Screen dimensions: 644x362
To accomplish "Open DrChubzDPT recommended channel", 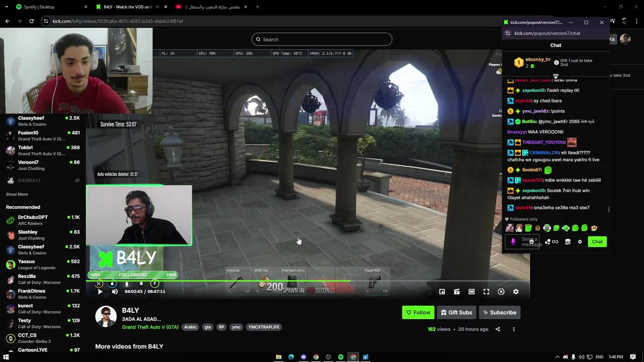I will pyautogui.click(x=43, y=220).
